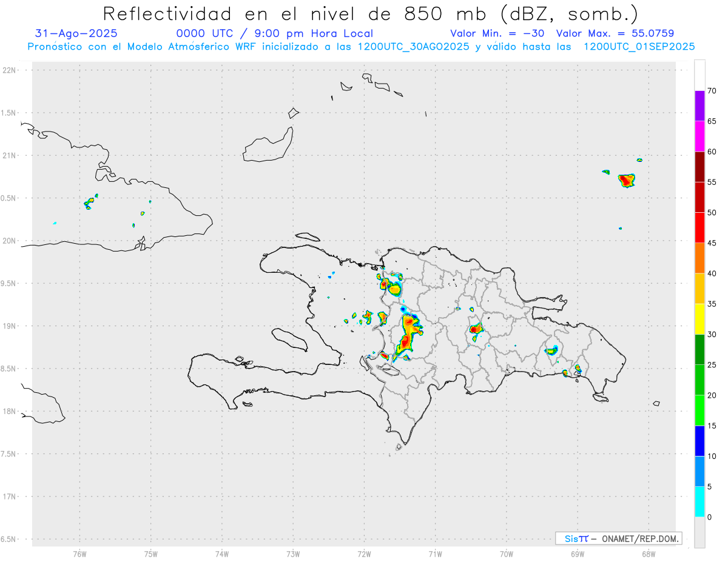Click the colorbar value label '35'
The width and height of the screenshot is (728, 562).
pos(712,304)
